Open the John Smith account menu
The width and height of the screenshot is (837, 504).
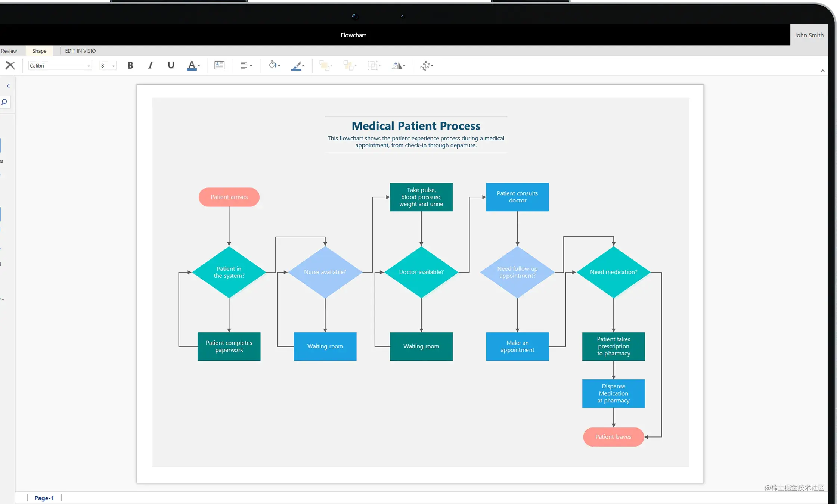pyautogui.click(x=809, y=35)
